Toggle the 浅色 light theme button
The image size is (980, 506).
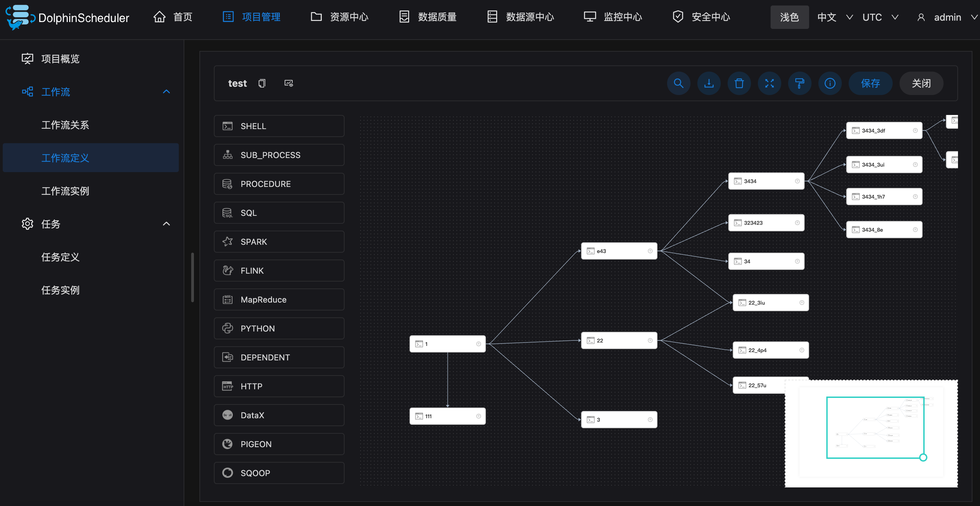[x=789, y=17]
